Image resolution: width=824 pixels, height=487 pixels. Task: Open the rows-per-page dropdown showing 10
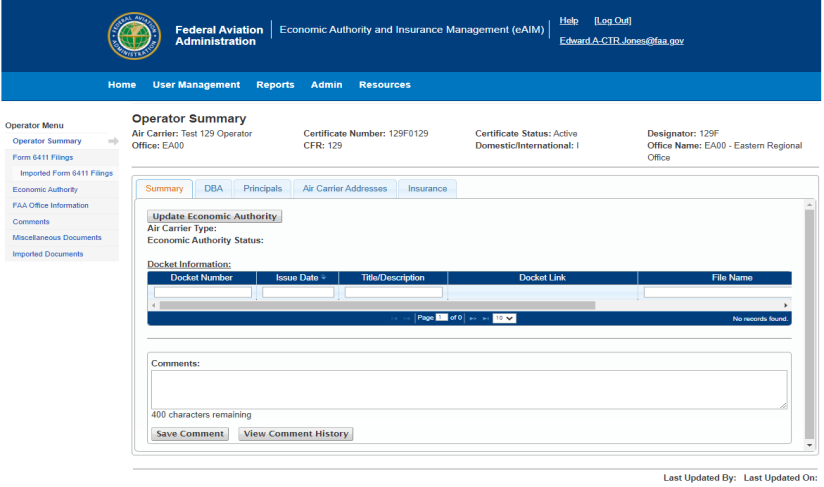tap(504, 318)
